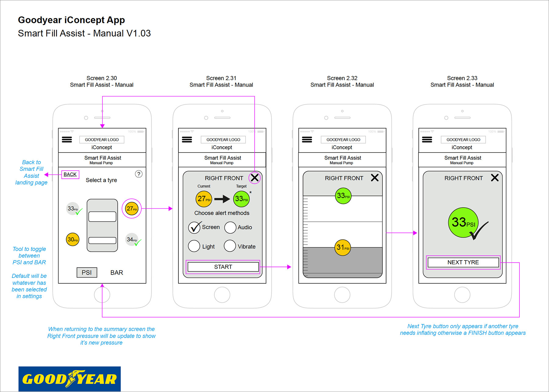Toggle the Screen alert method checkbox
549x392 pixels.
tap(194, 228)
